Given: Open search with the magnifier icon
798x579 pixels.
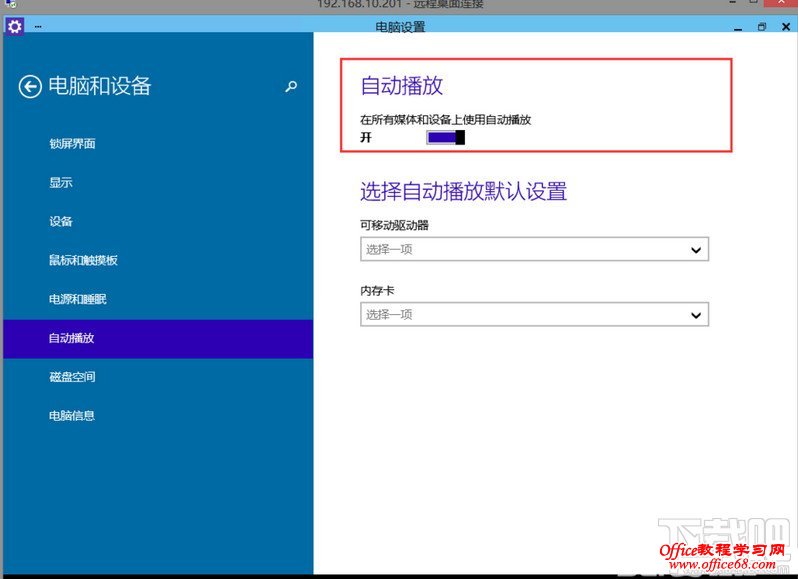Looking at the screenshot, I should pos(291,86).
